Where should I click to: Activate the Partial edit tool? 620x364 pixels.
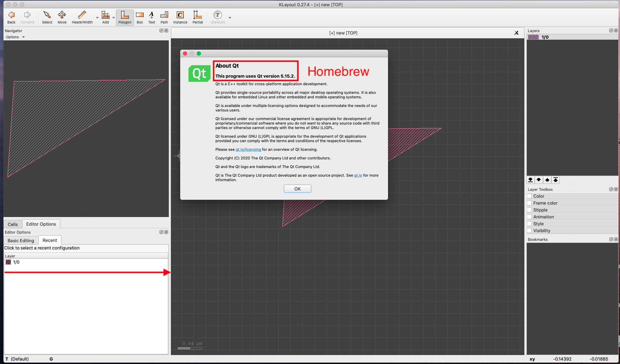[197, 17]
